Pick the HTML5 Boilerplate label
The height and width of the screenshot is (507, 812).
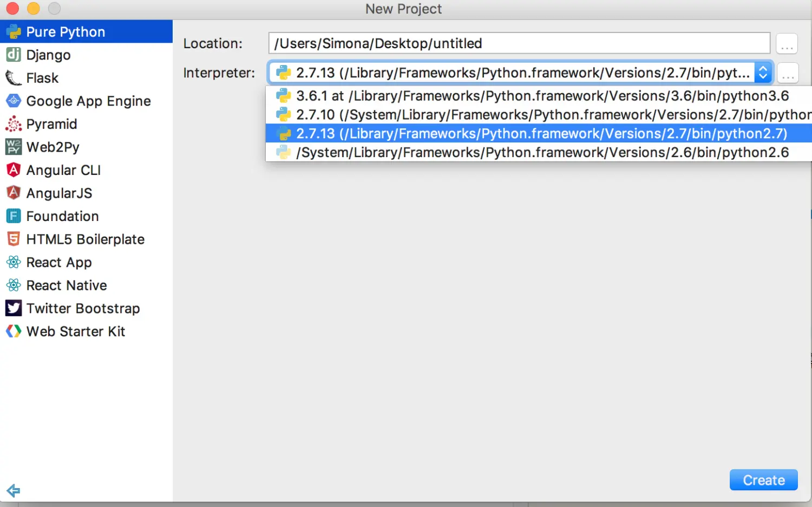86,239
